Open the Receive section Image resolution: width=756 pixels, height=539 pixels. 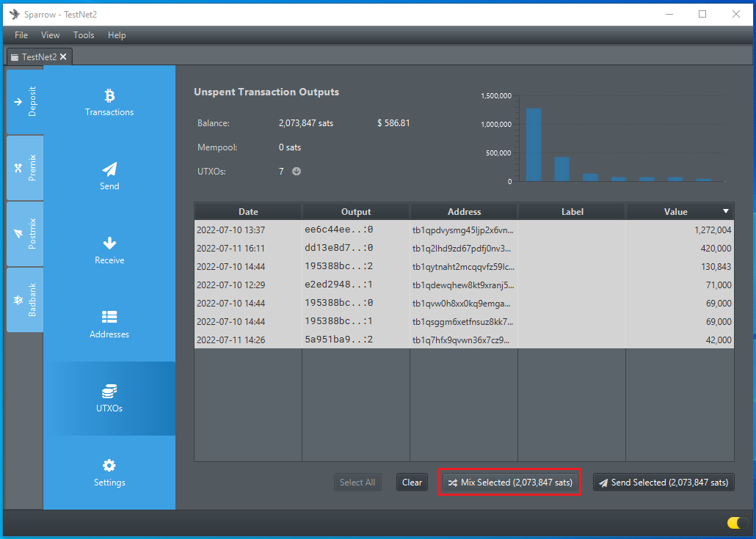(x=109, y=251)
